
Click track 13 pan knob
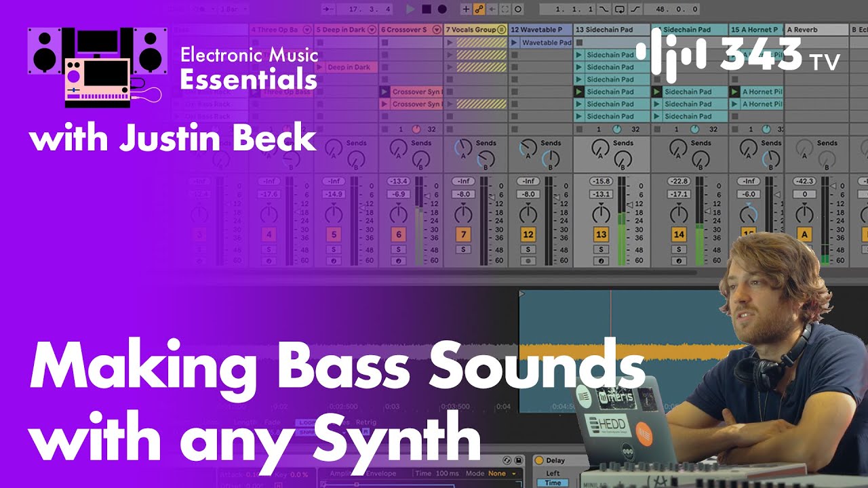coord(600,215)
